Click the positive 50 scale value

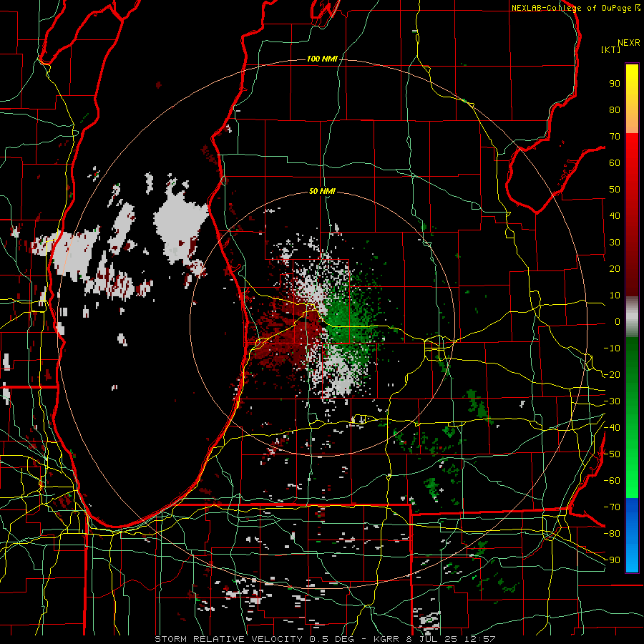(x=615, y=190)
